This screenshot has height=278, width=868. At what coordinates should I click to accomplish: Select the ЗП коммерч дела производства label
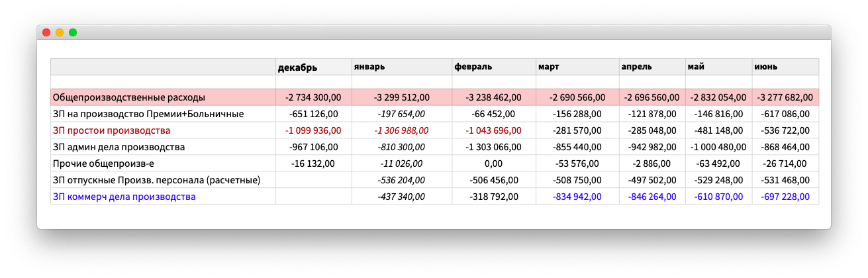click(x=124, y=197)
